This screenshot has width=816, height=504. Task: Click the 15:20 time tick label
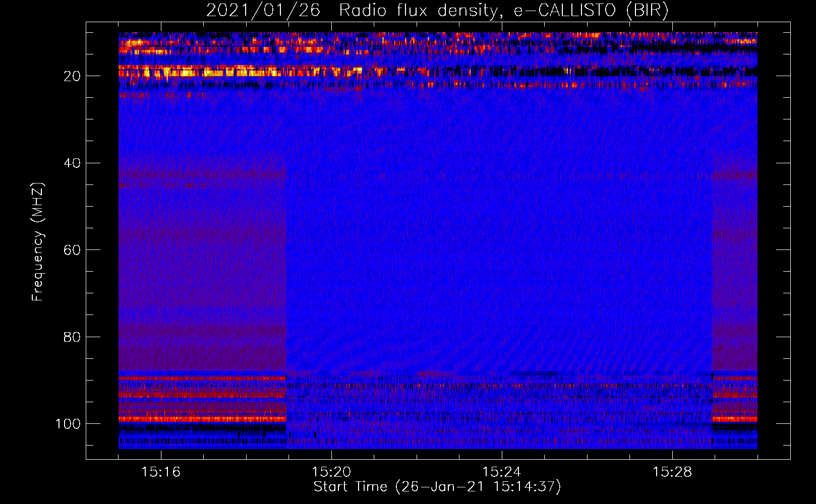(x=331, y=472)
